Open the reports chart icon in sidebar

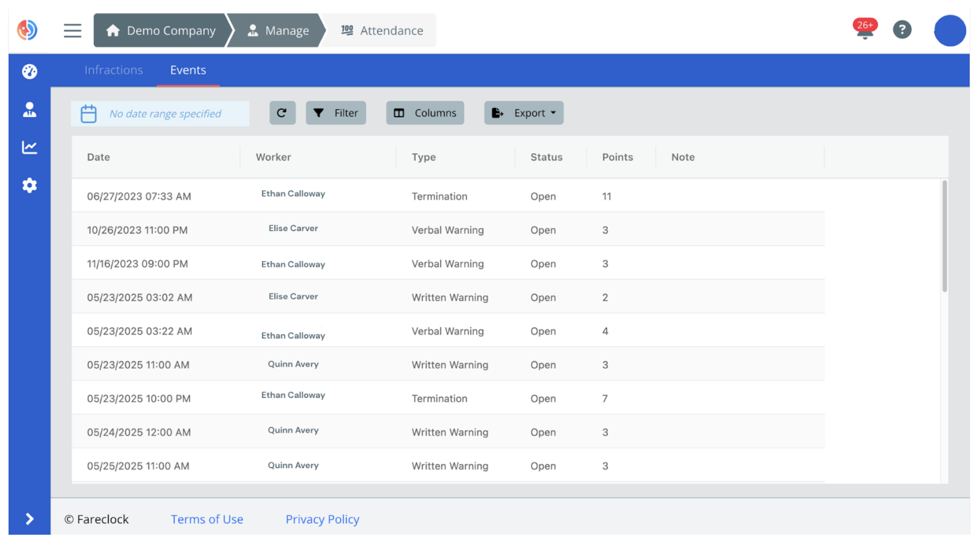pyautogui.click(x=29, y=147)
